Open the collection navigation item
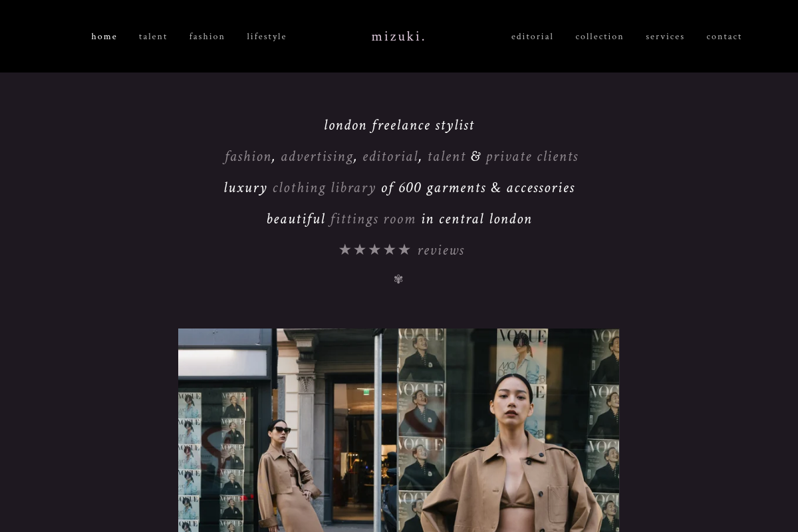 click(x=600, y=37)
